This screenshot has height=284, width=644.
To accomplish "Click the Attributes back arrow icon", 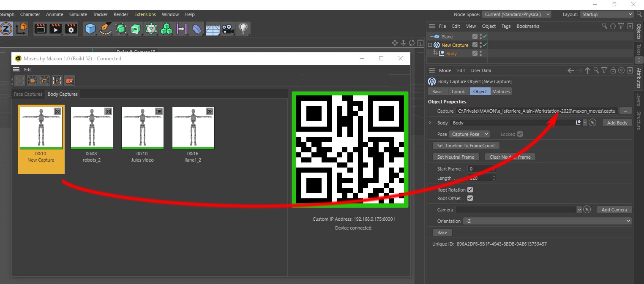I will tap(571, 70).
